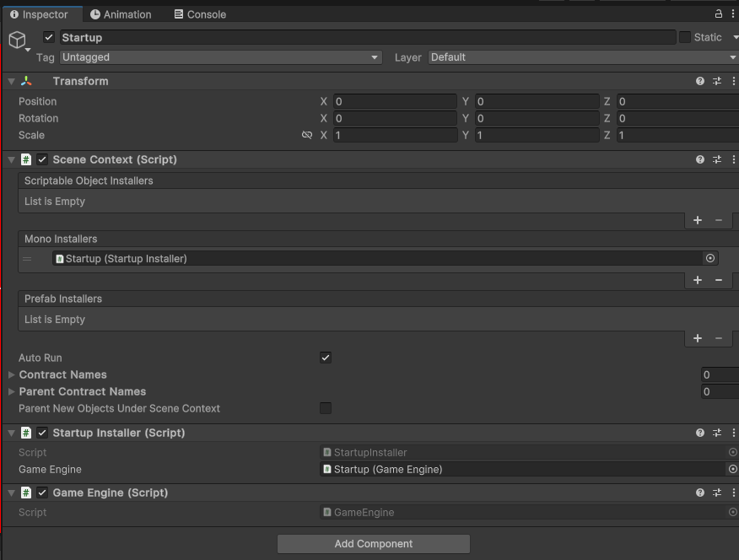Click the minus icon under Mono Installers
This screenshot has height=560, width=739.
[x=719, y=280]
